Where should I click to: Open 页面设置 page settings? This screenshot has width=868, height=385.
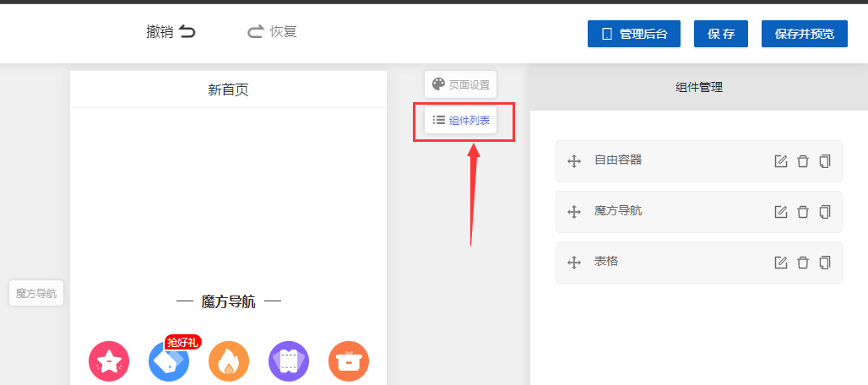[460, 84]
